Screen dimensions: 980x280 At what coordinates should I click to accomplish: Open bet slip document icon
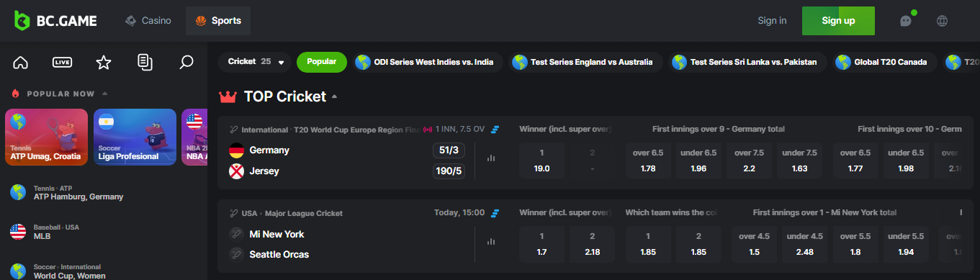coord(145,63)
